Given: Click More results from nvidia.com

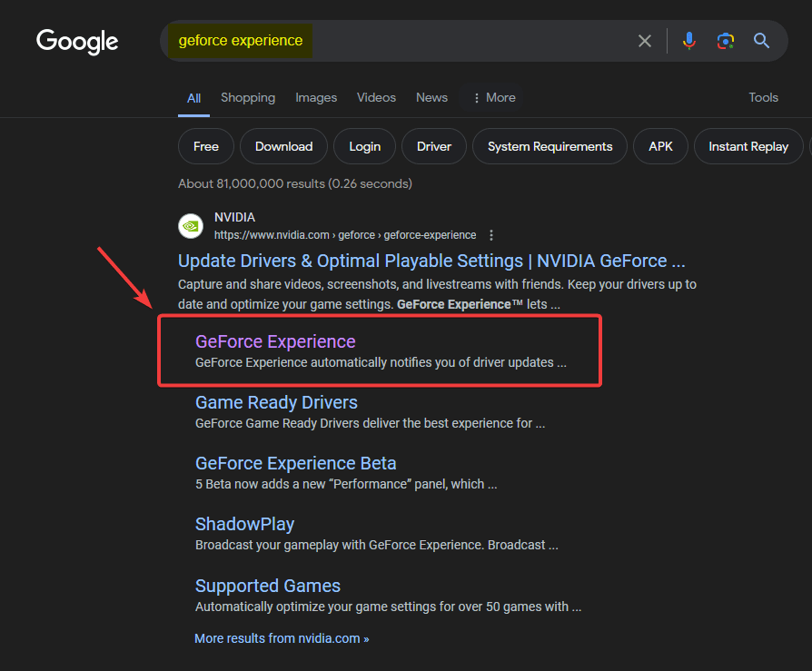Looking at the screenshot, I should coord(282,638).
